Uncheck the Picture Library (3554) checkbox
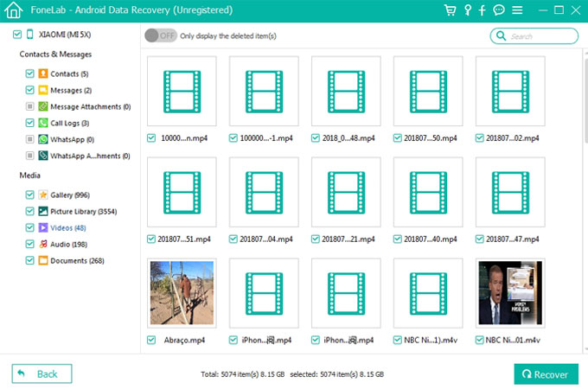This screenshot has height=389, width=588. click(29, 212)
